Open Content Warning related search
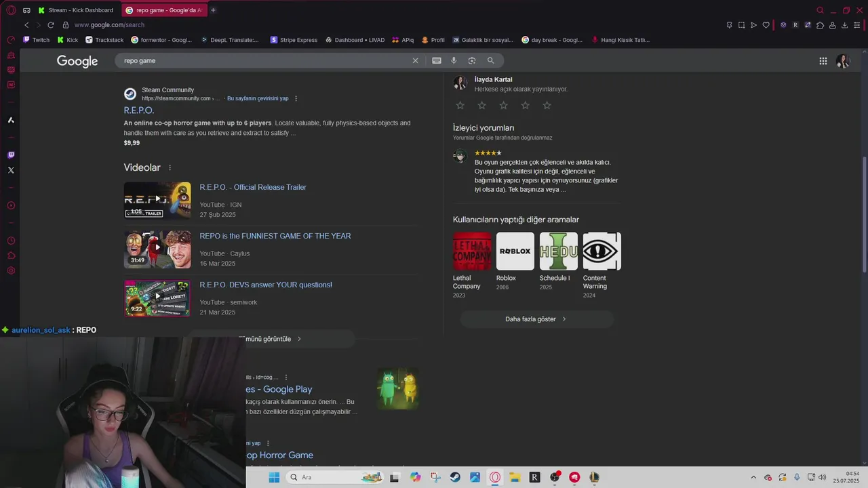 pyautogui.click(x=602, y=265)
